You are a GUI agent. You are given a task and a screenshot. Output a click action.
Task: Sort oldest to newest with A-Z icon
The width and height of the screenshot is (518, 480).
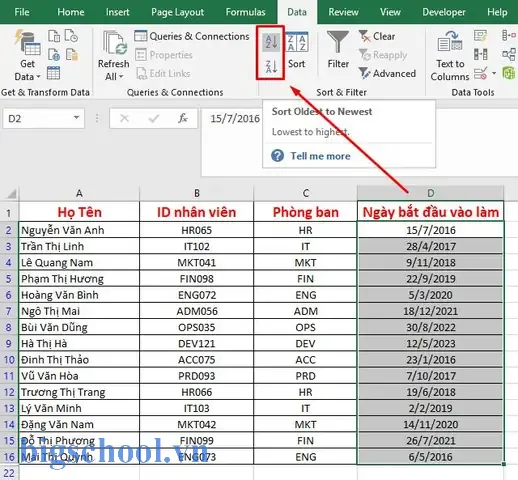point(271,42)
